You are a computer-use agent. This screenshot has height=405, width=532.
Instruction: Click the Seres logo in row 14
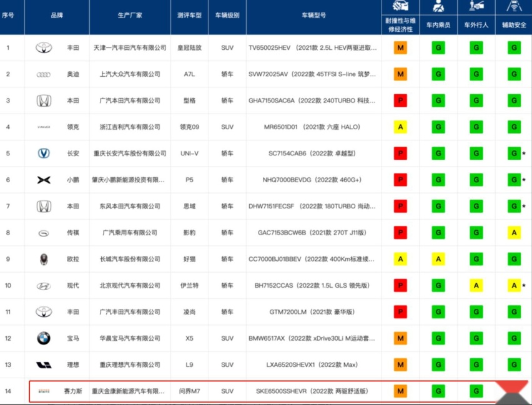point(44,391)
